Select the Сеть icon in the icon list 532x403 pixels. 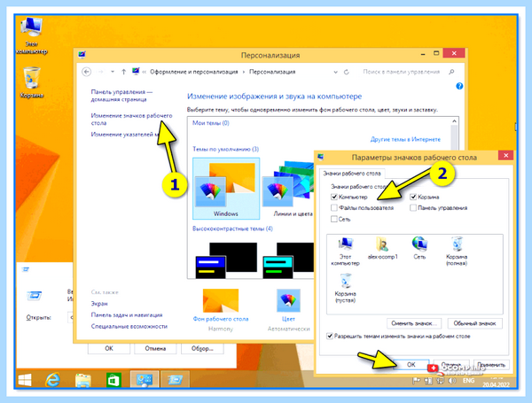click(419, 248)
